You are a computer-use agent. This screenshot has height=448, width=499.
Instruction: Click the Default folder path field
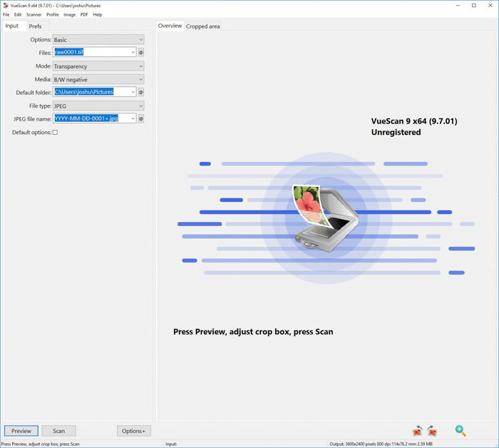point(92,92)
